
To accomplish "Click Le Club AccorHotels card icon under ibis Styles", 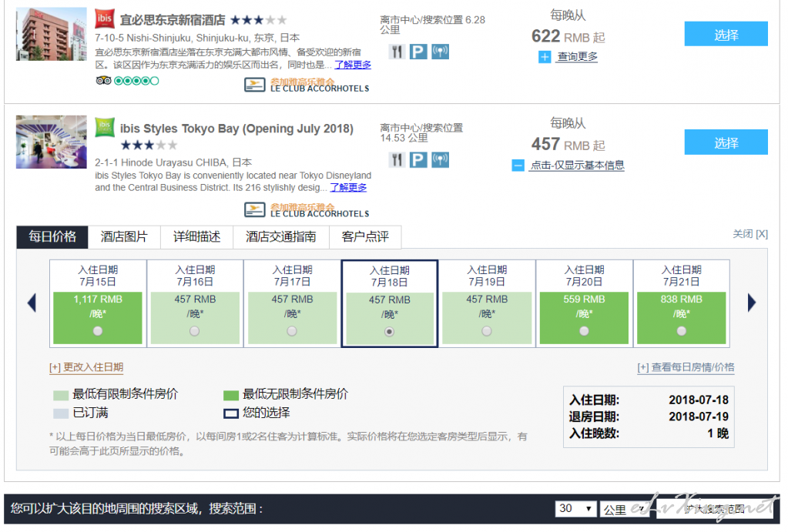I will [x=255, y=209].
